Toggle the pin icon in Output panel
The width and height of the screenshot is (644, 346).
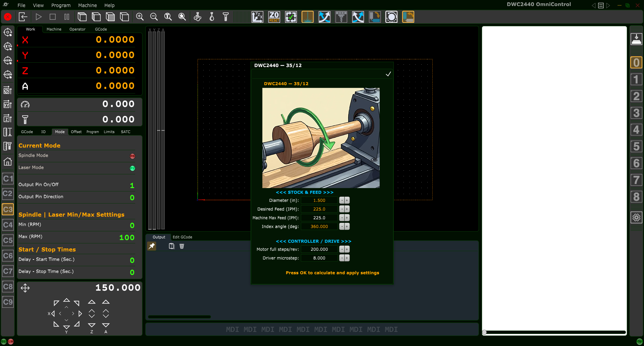click(x=152, y=246)
